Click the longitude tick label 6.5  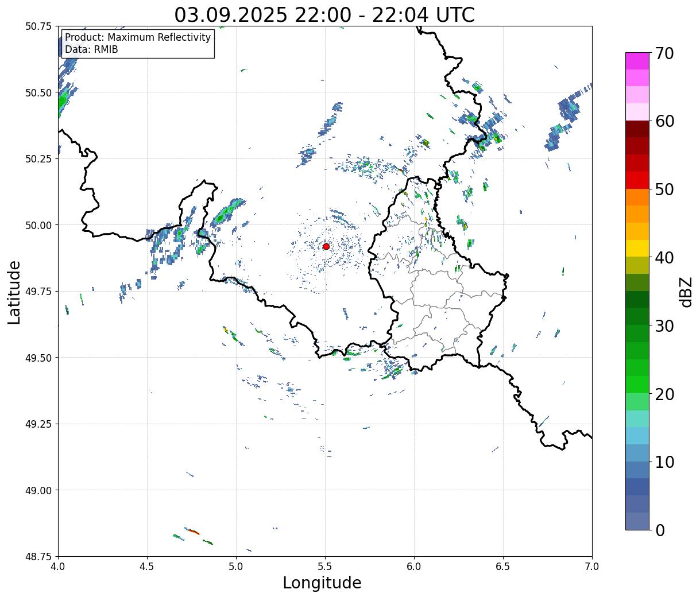click(x=503, y=567)
